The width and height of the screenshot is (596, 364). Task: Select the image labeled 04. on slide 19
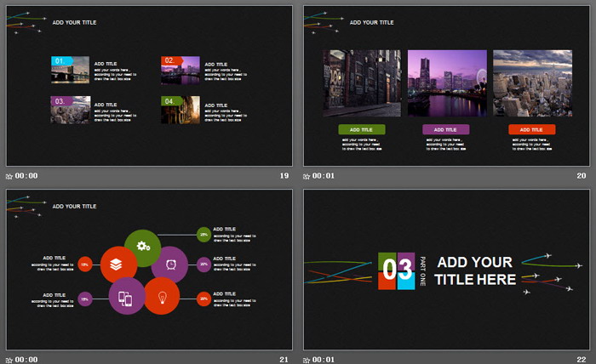(181, 111)
